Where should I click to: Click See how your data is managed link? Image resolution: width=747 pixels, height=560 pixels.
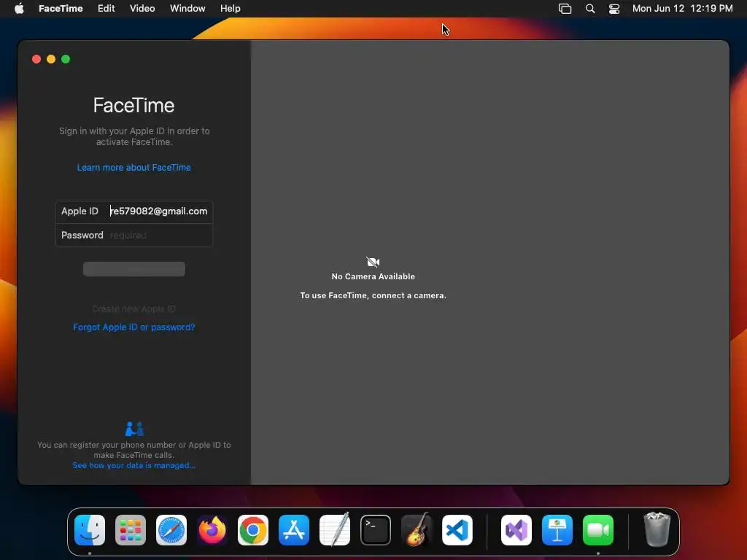click(x=134, y=465)
